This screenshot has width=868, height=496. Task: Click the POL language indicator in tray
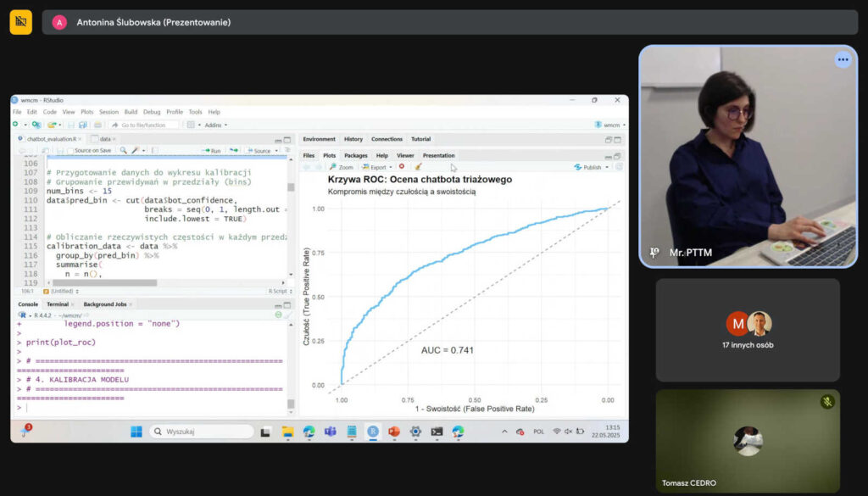point(538,432)
